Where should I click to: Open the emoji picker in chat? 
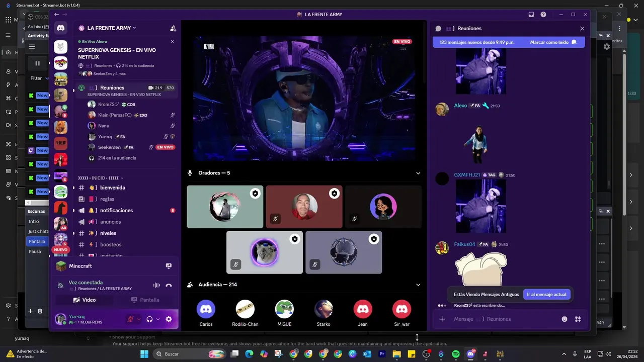click(x=565, y=319)
